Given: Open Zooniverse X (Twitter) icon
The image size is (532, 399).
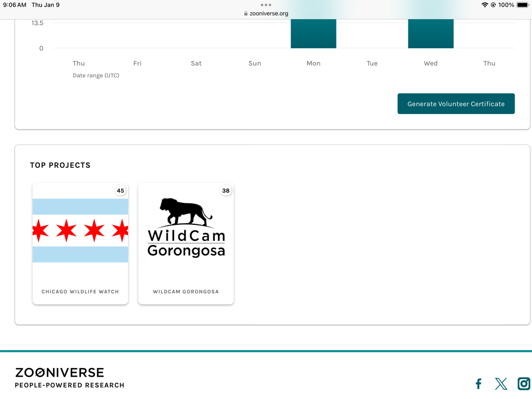Looking at the screenshot, I should click(x=501, y=384).
